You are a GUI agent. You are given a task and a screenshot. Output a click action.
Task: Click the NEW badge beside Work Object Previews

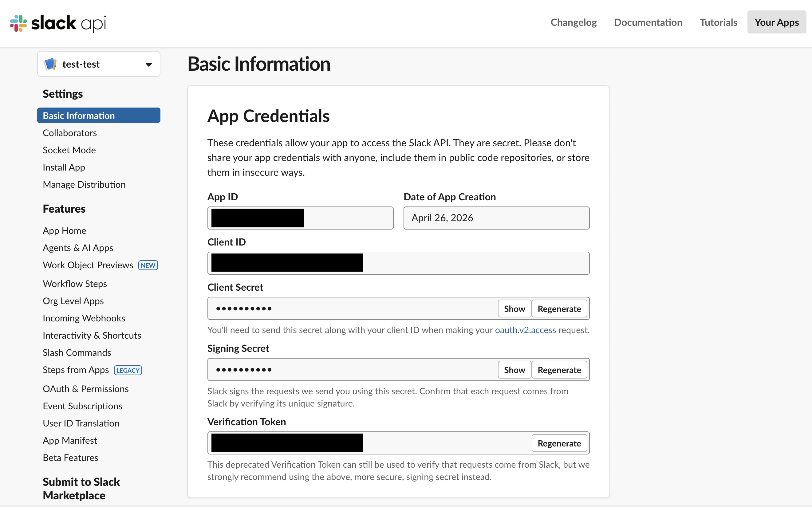[x=148, y=265]
